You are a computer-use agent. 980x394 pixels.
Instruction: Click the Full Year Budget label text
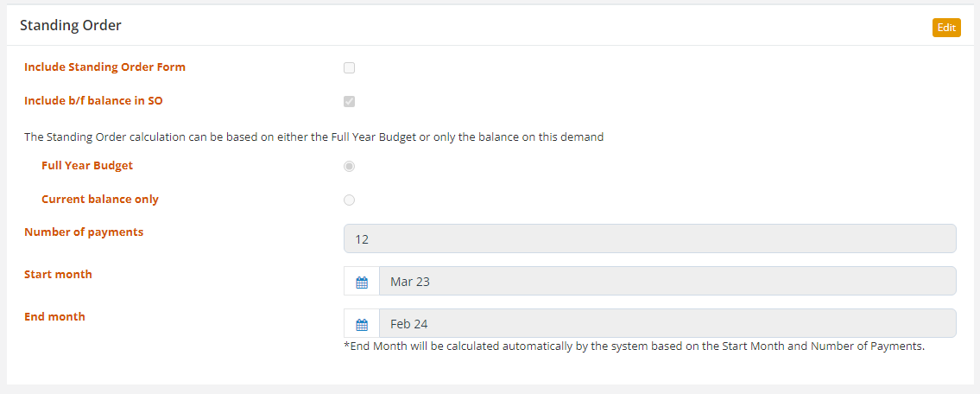click(x=87, y=166)
